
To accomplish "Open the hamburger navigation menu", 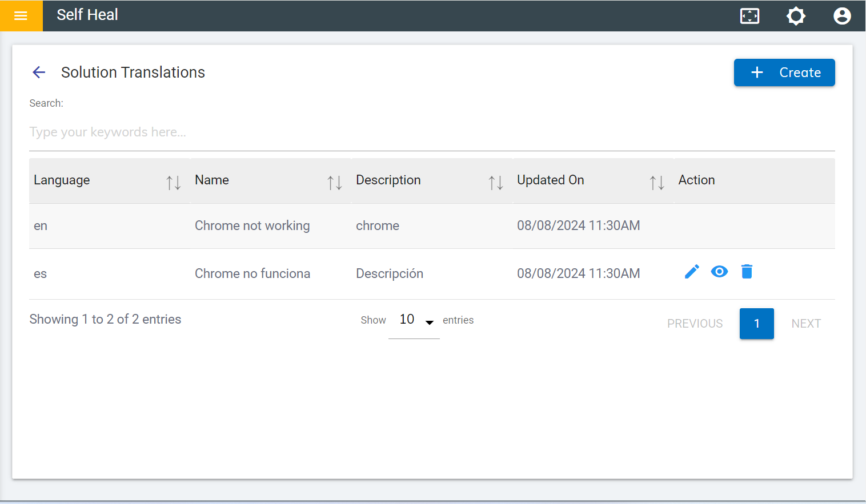I will point(21,15).
